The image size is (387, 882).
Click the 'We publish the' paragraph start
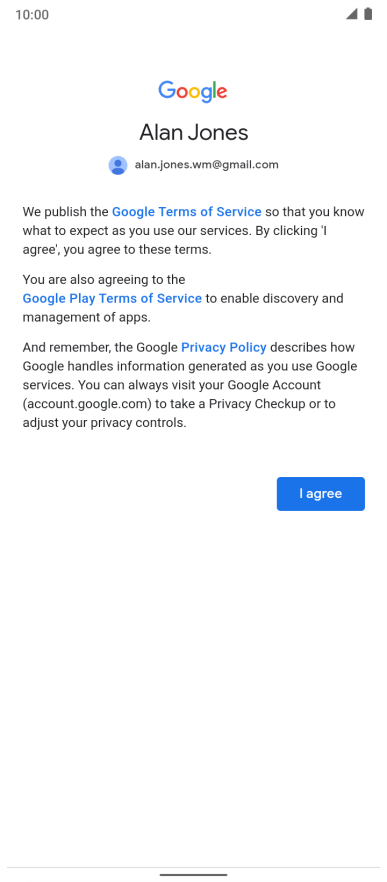click(65, 212)
